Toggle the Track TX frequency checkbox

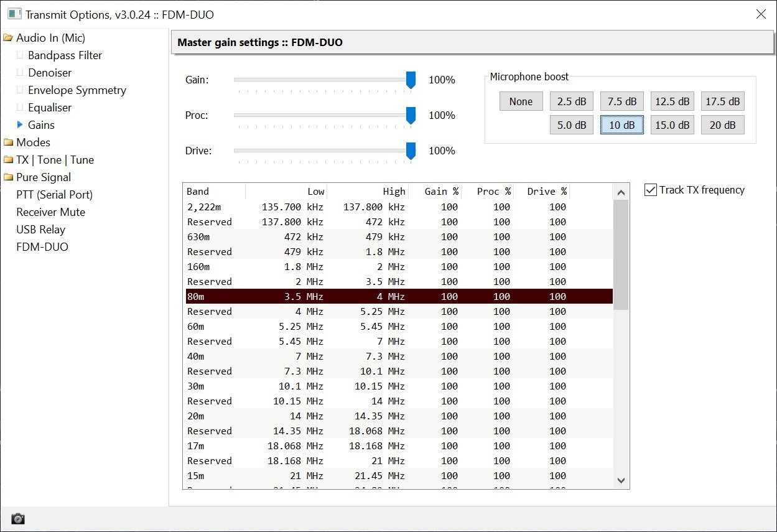[651, 190]
